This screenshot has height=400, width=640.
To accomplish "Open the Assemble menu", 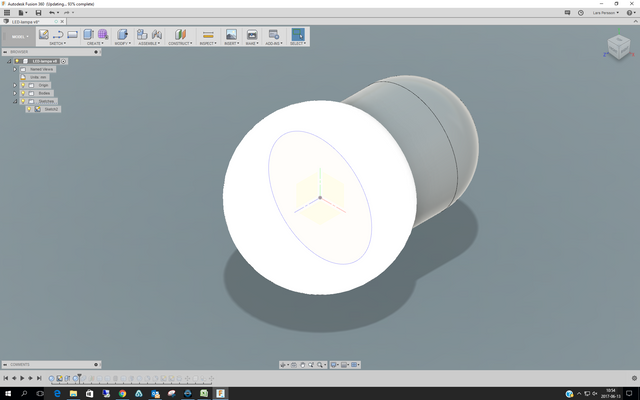I will pos(149,43).
